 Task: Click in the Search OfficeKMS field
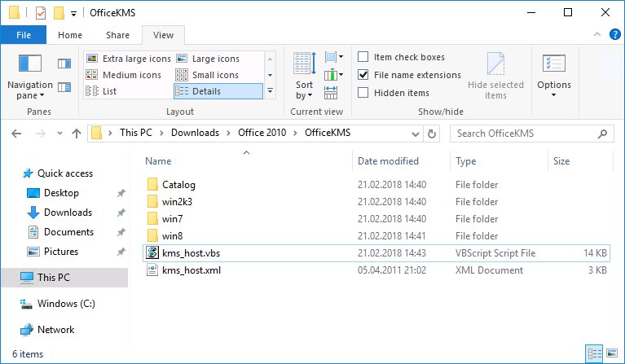pos(526,134)
